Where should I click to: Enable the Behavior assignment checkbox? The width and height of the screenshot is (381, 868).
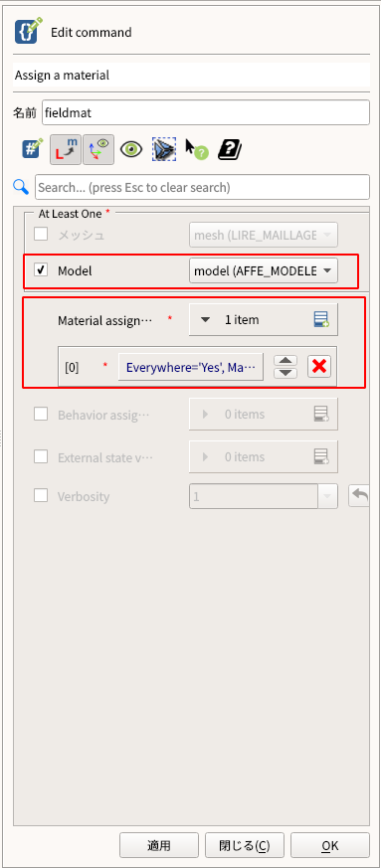pos(41,414)
